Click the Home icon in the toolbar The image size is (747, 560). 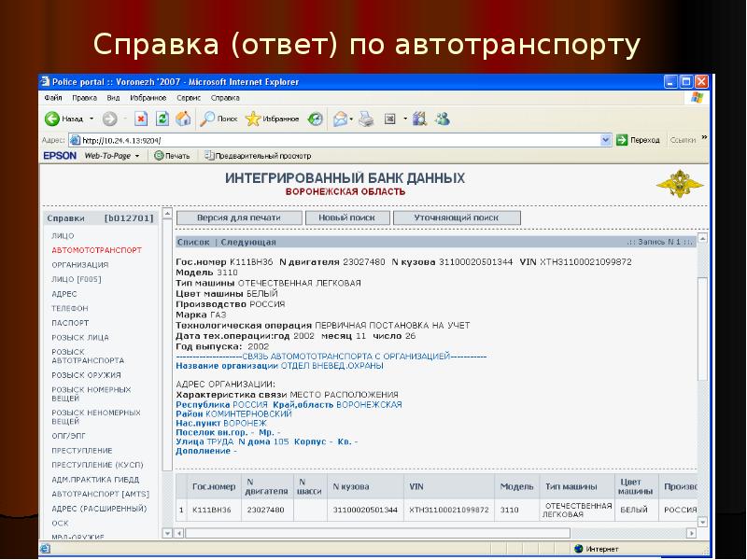click(182, 119)
